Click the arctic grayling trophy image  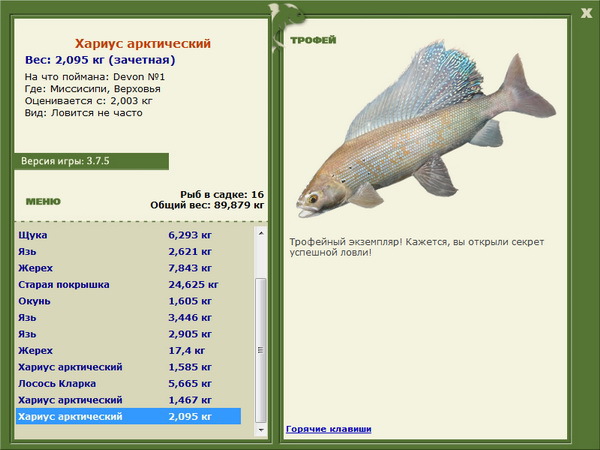tap(426, 130)
